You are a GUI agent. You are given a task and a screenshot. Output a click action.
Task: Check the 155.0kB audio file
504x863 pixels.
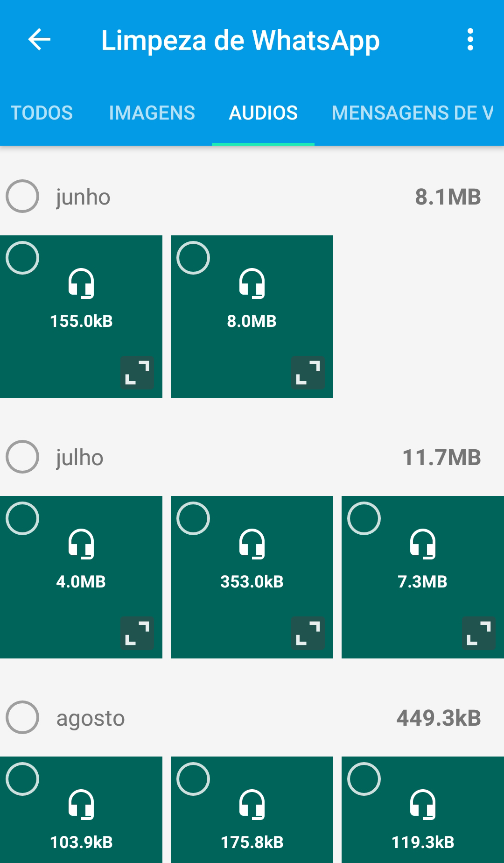pyautogui.click(x=22, y=258)
